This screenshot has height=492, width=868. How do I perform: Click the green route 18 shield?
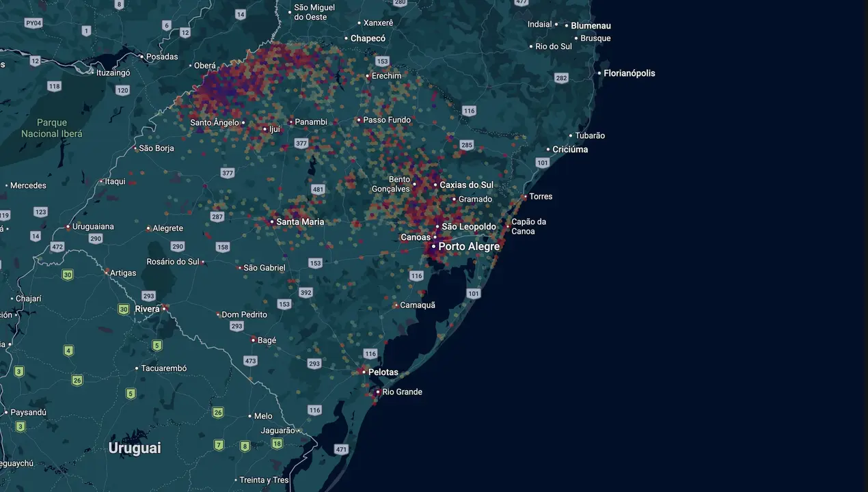coord(277,444)
